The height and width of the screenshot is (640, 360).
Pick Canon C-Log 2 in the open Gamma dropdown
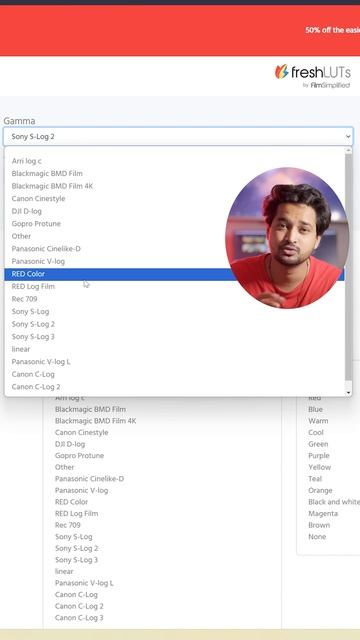click(174, 387)
